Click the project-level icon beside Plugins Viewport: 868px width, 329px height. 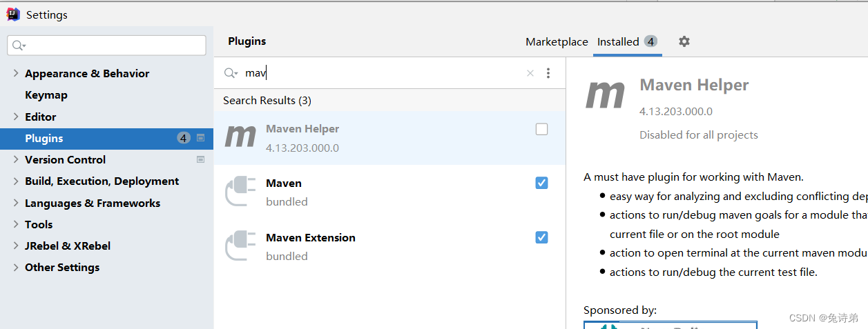pos(200,138)
